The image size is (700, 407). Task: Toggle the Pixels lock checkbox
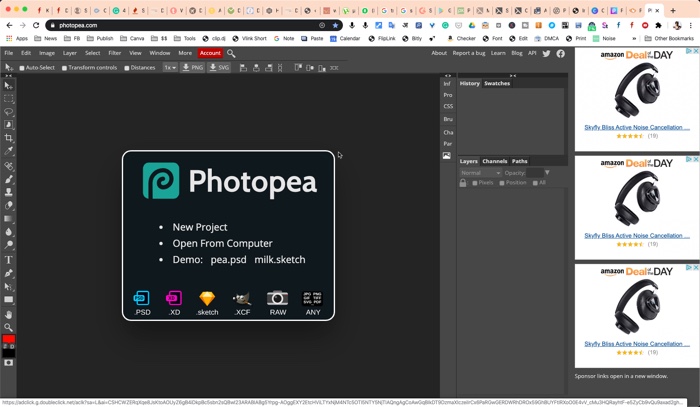(475, 183)
